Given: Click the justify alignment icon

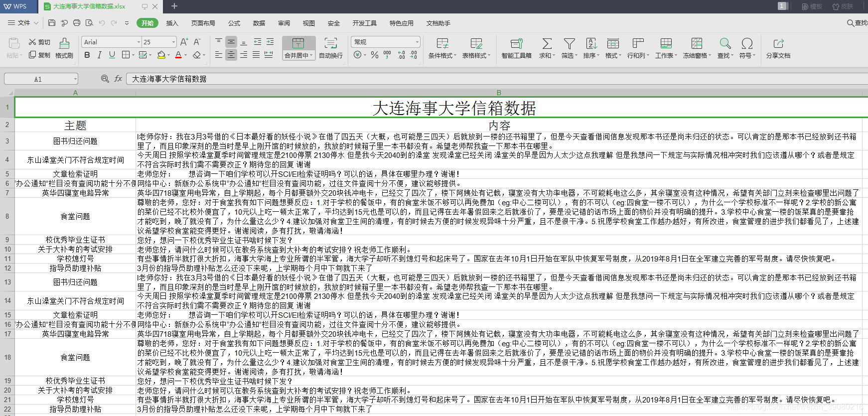Looking at the screenshot, I should (x=256, y=55).
